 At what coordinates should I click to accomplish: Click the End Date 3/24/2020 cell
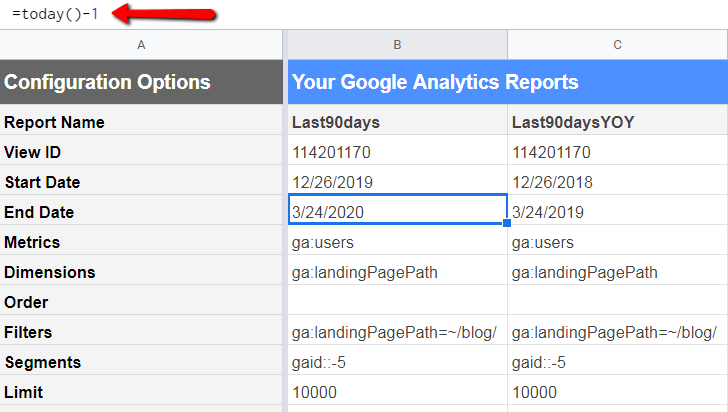click(397, 212)
